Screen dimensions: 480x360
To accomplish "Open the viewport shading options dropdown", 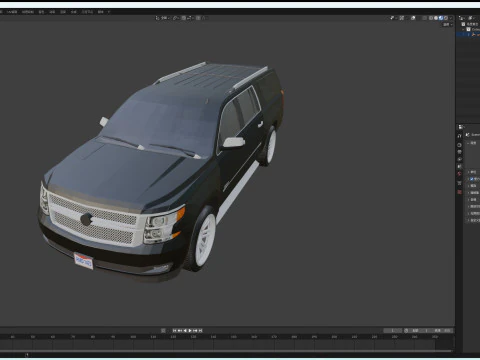I will point(451,18).
